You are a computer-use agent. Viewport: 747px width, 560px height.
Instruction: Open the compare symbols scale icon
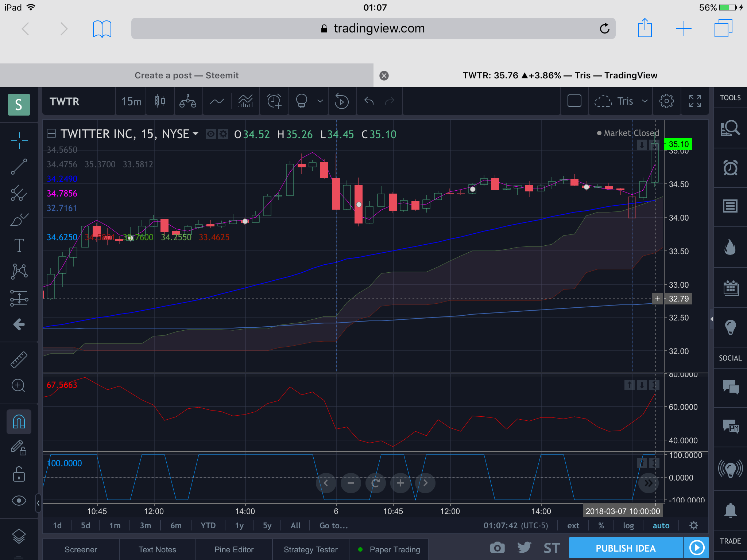(188, 101)
